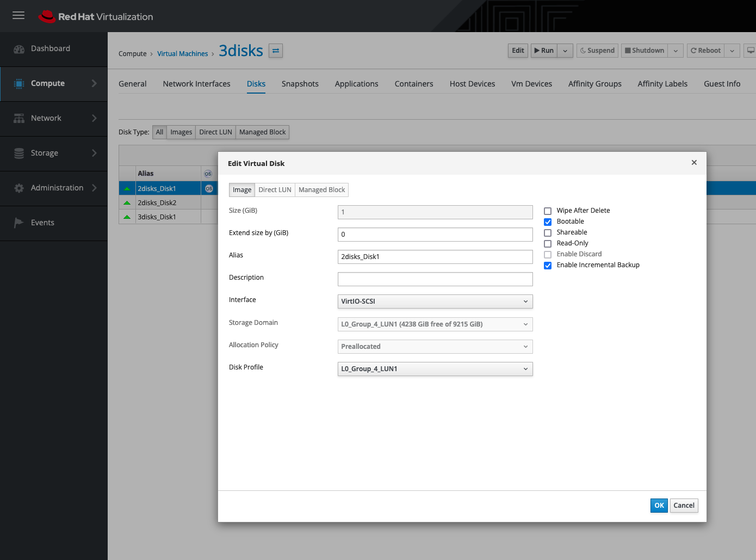This screenshot has height=560, width=756.
Task: Select the 3disks_Disk1 row in table
Action: pos(157,217)
